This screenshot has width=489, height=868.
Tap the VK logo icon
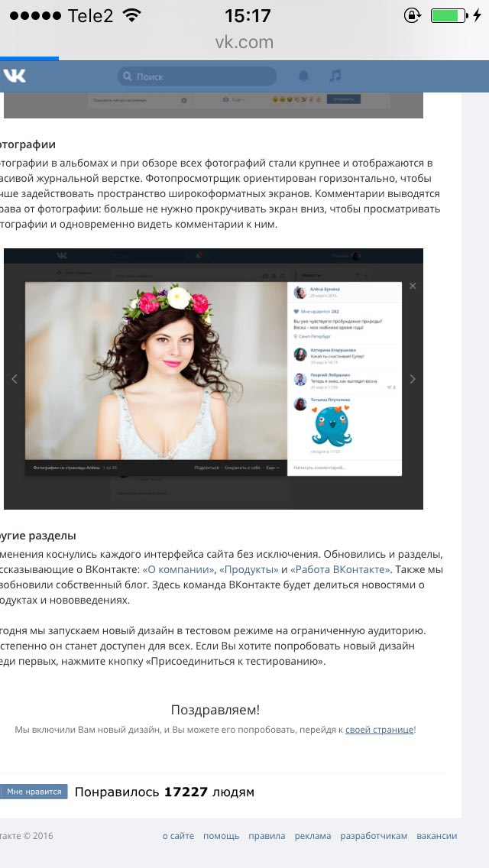coord(15,76)
